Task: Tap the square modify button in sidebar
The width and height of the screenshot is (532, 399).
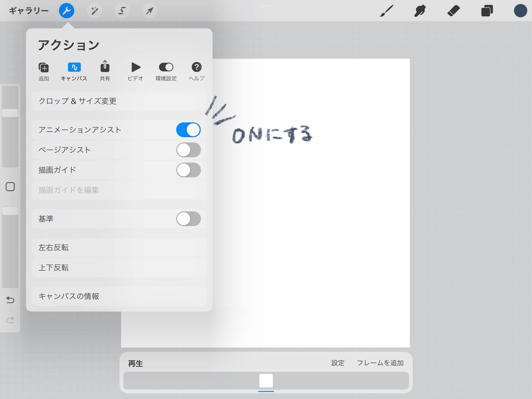Action: coord(10,187)
